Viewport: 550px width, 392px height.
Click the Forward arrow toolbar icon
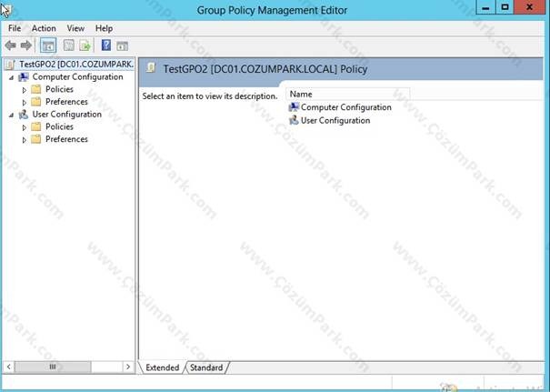point(26,45)
